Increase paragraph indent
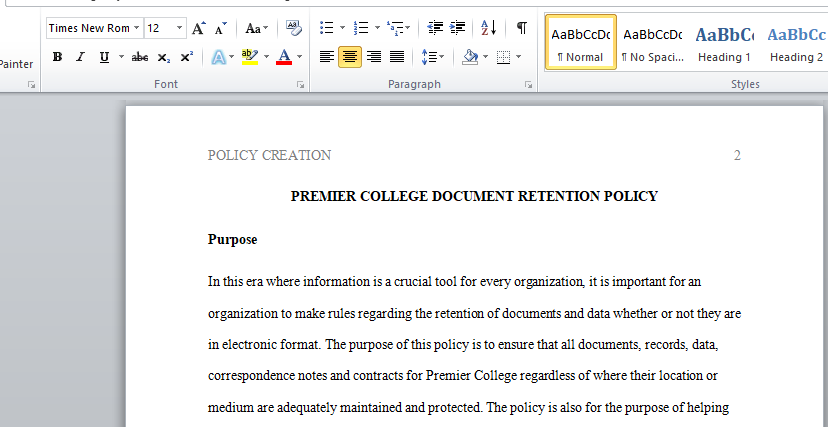828x427 pixels. point(457,28)
